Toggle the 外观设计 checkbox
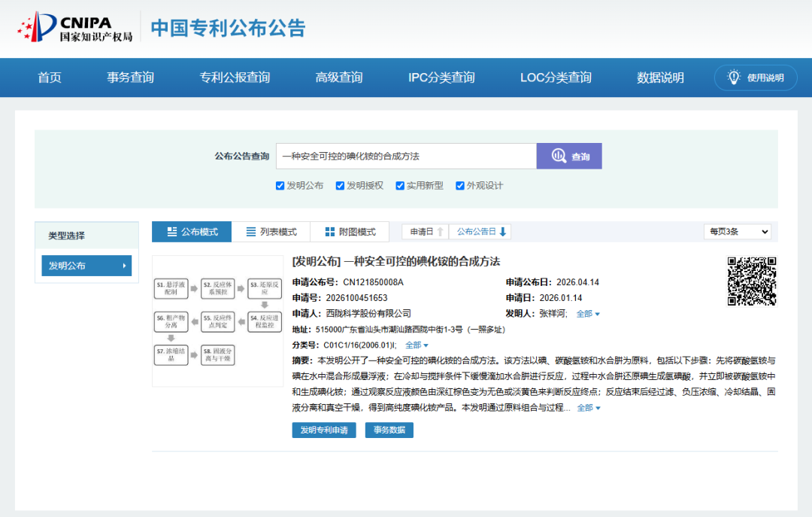Screen dimensions: 812x517 point(460,186)
